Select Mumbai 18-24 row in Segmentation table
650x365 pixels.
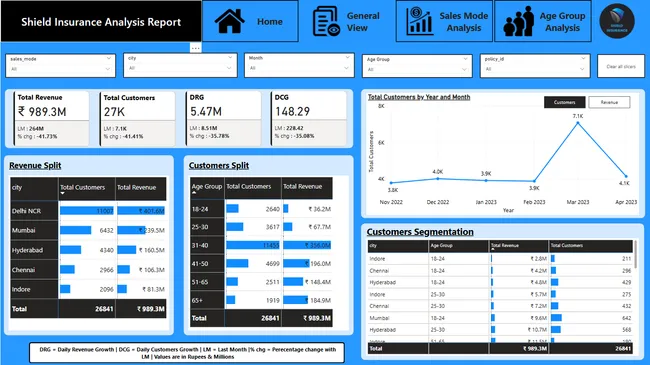tap(500, 318)
